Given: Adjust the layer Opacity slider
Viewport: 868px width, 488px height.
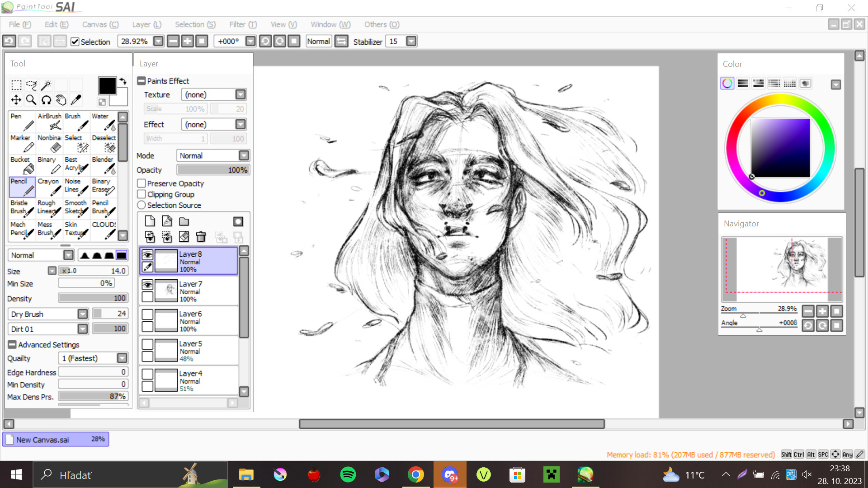Looking at the screenshot, I should click(x=213, y=170).
